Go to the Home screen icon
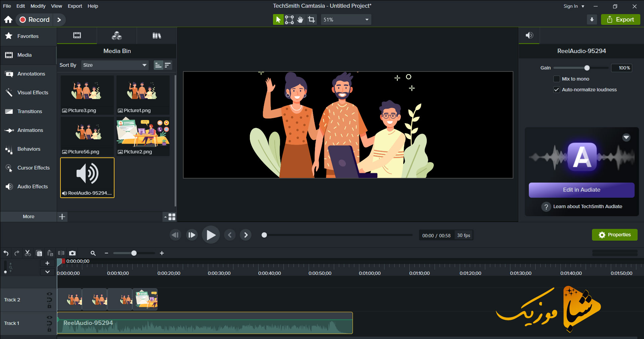The height and width of the screenshot is (339, 644). (x=8, y=19)
